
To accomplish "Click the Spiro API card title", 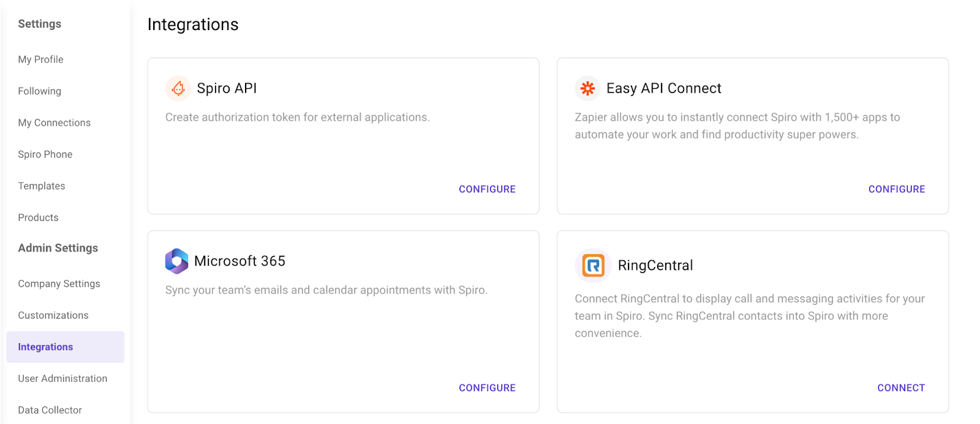I will point(227,88).
